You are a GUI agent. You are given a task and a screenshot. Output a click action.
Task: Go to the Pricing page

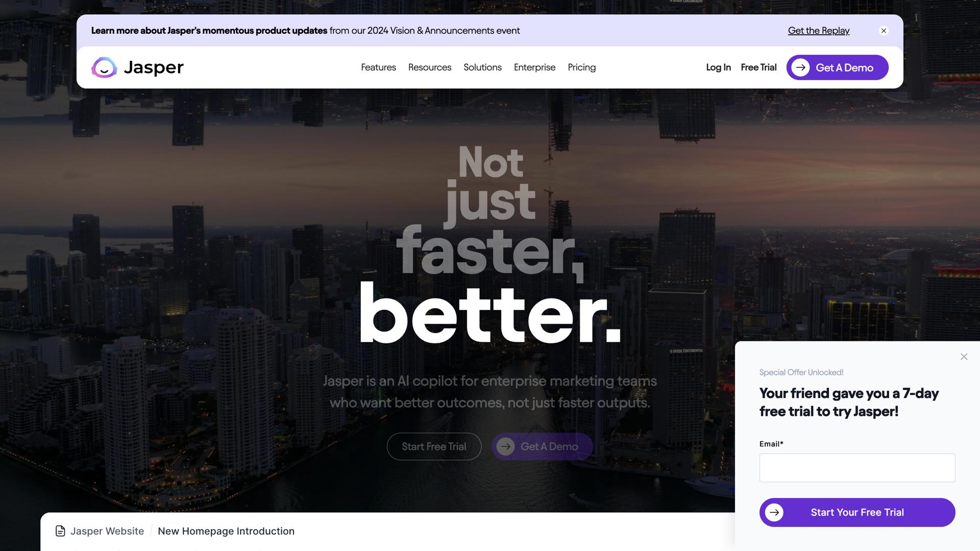pos(581,67)
